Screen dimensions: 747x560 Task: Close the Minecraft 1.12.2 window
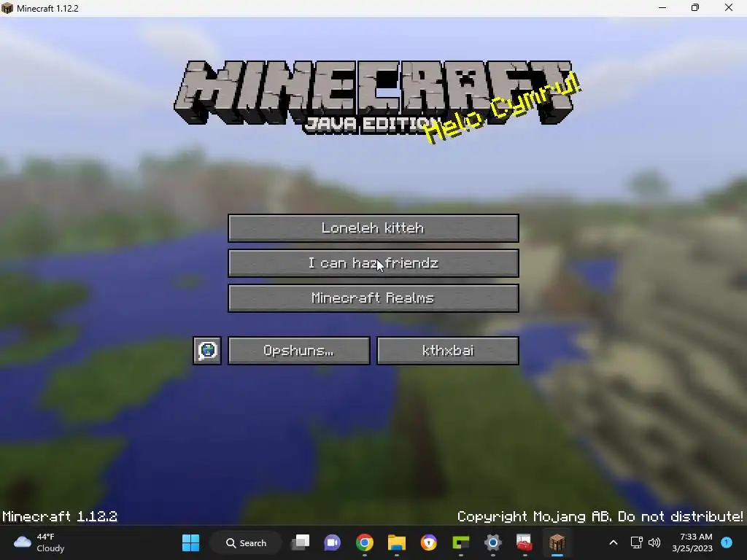729,8
